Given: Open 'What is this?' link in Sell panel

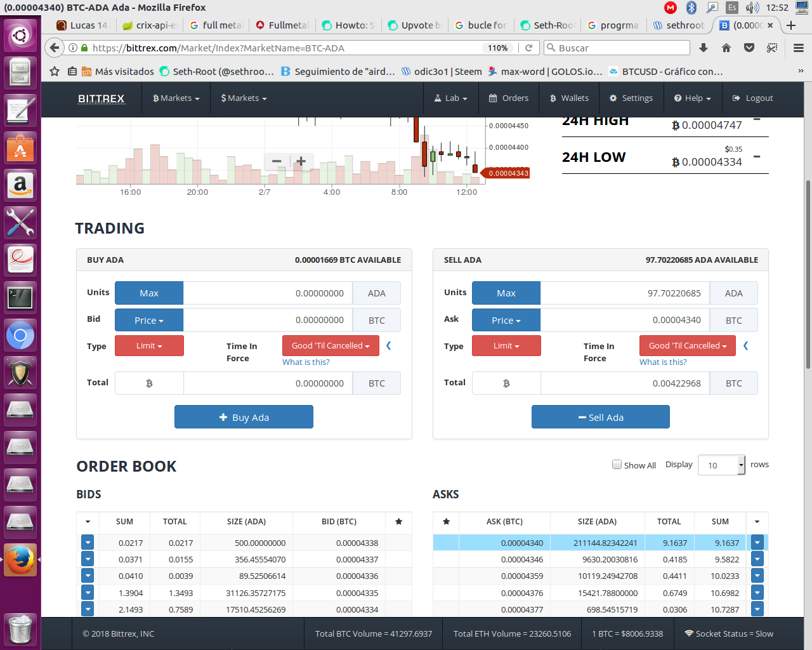Looking at the screenshot, I should coord(663,362).
